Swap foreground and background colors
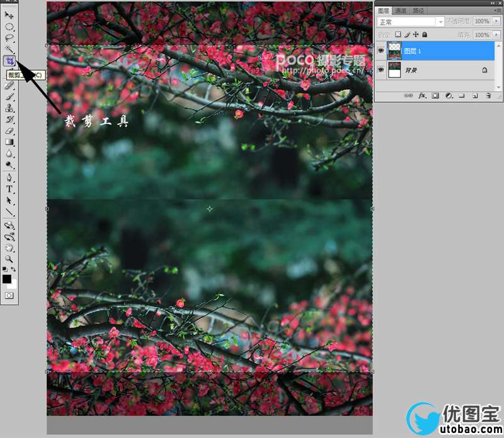The image size is (504, 438). tap(13, 269)
